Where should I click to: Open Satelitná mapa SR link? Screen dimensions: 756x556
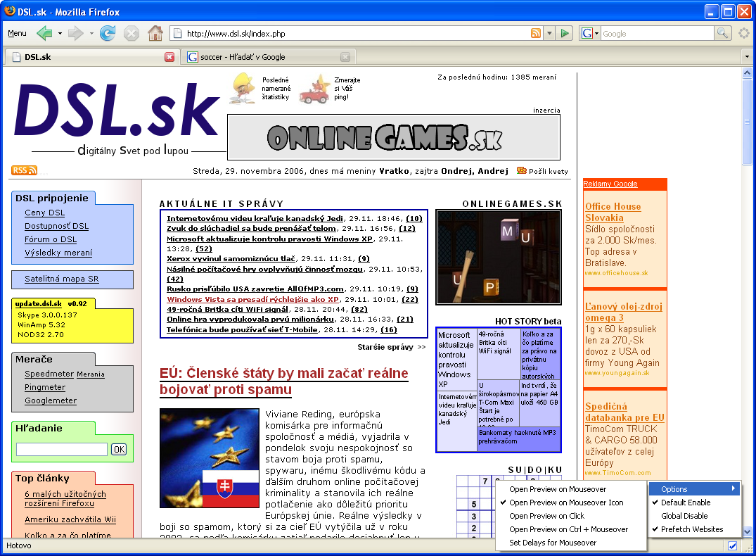click(x=62, y=279)
